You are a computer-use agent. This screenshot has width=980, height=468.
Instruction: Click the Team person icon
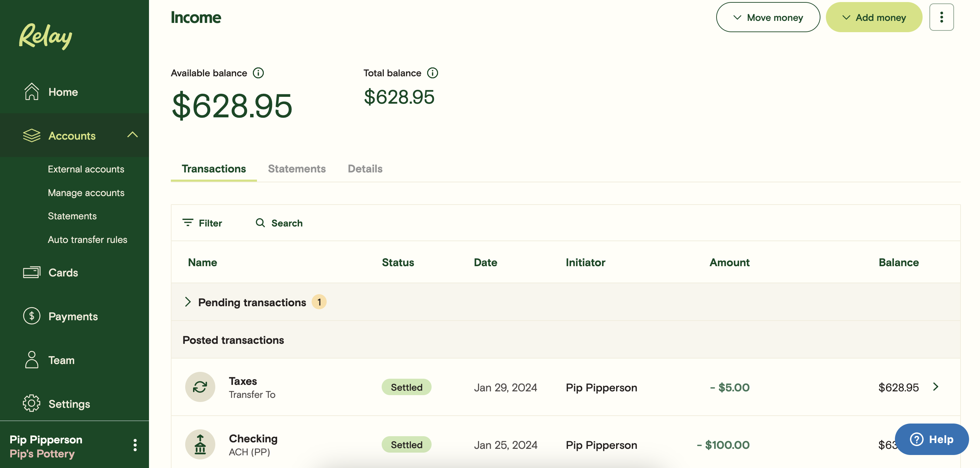(31, 360)
